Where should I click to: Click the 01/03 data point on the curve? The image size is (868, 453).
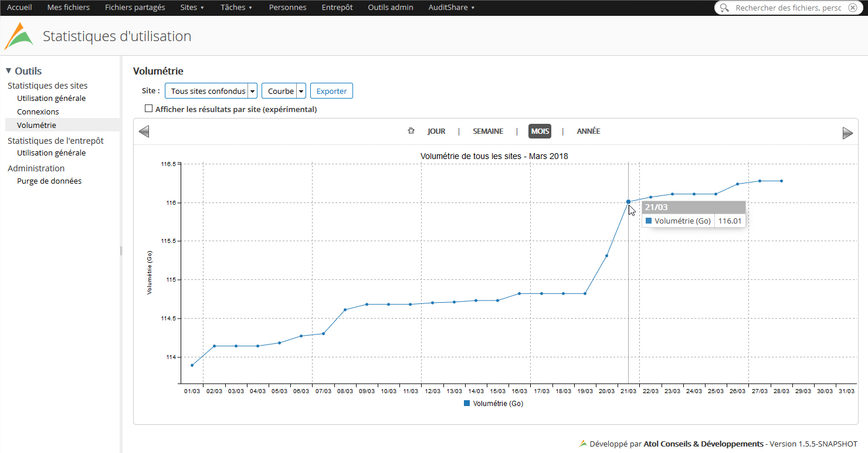[192, 365]
